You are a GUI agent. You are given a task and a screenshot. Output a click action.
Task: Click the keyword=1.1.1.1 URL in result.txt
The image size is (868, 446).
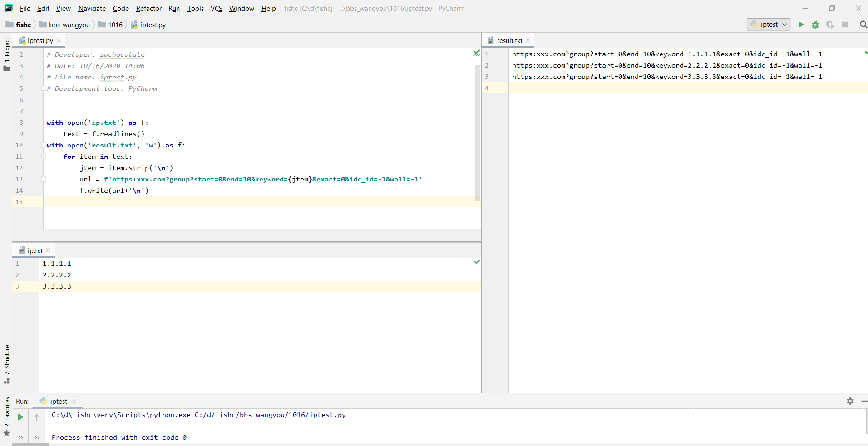[667, 54]
